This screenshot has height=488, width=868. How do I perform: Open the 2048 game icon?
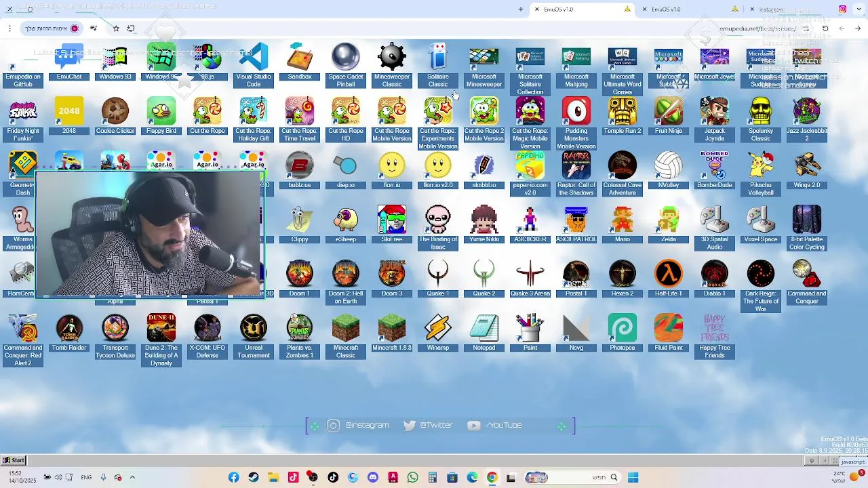coord(69,117)
